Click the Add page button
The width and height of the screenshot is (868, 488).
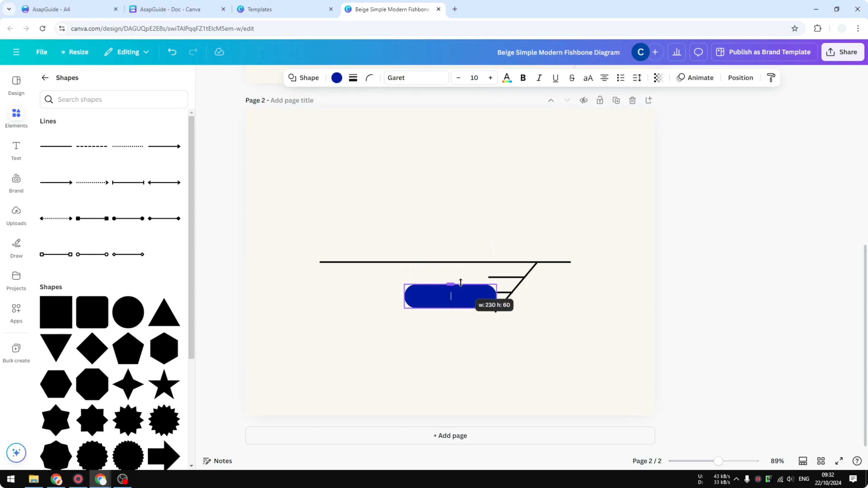click(x=450, y=435)
